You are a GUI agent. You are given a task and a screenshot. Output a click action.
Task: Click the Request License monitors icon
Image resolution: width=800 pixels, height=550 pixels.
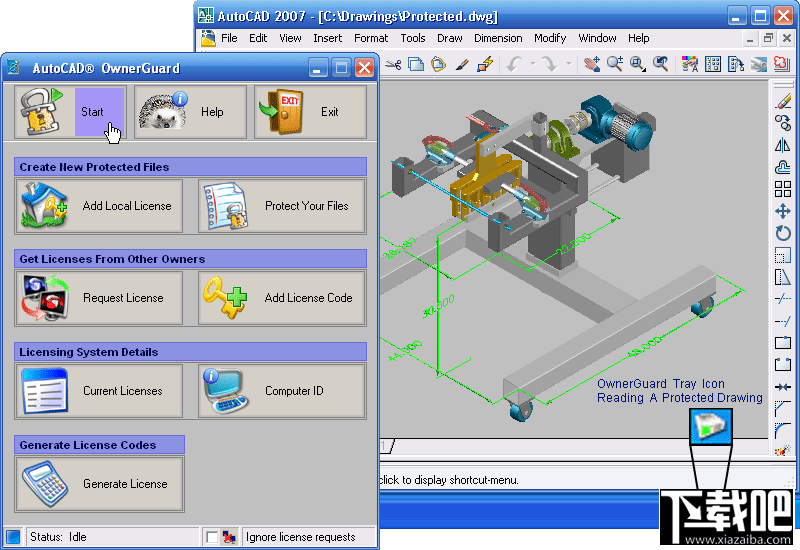[44, 298]
